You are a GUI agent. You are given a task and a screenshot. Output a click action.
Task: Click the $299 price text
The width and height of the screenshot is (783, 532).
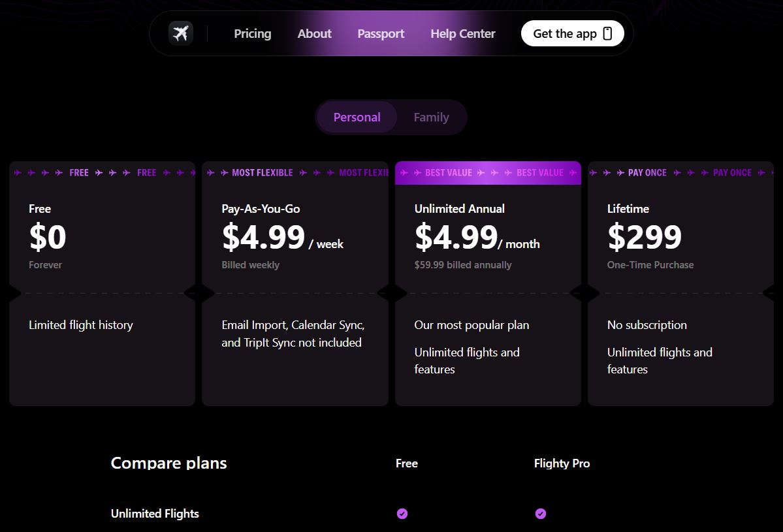coord(644,236)
